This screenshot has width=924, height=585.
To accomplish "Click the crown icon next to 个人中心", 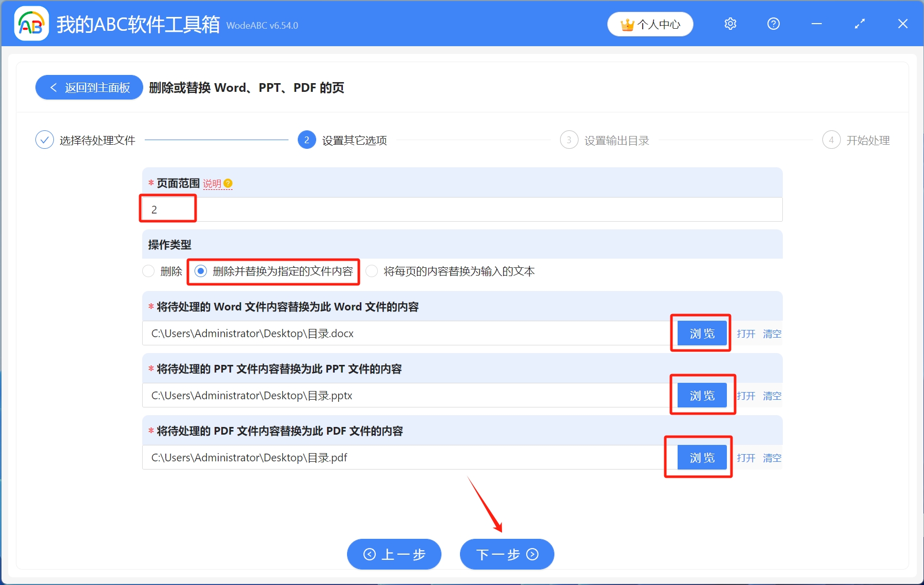I will [626, 24].
